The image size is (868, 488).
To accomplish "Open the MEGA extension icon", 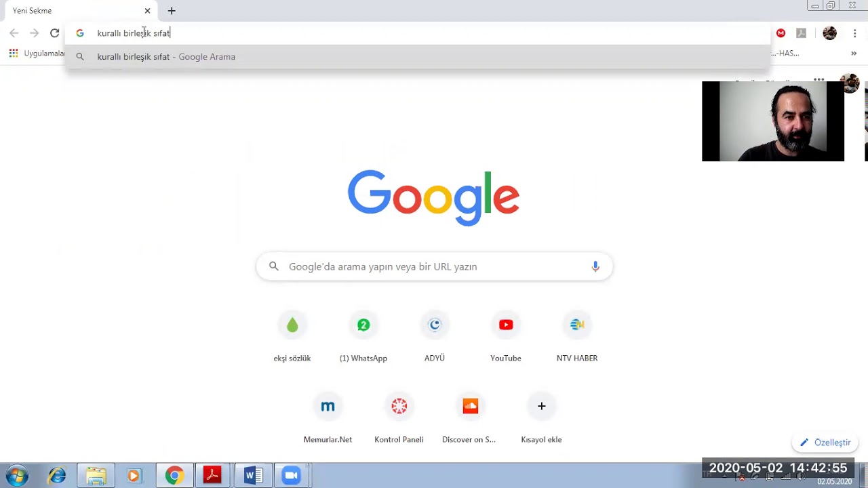I will (x=781, y=33).
